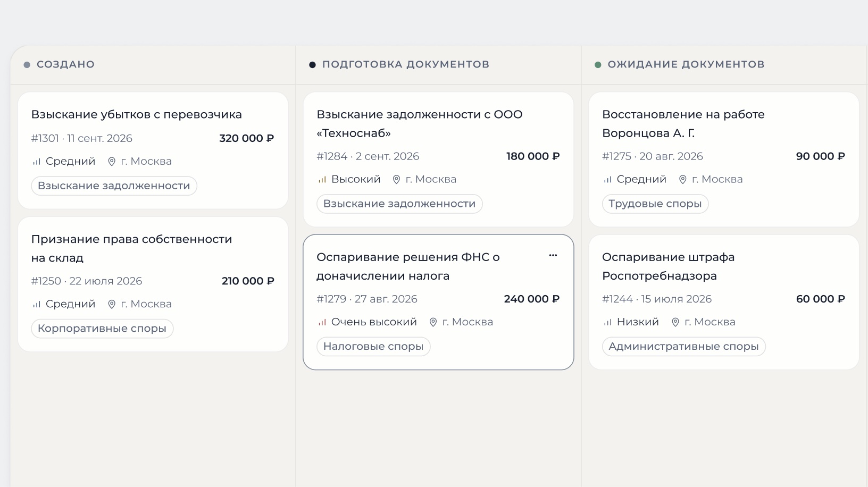Click the amount 90 000 ₽

821,156
